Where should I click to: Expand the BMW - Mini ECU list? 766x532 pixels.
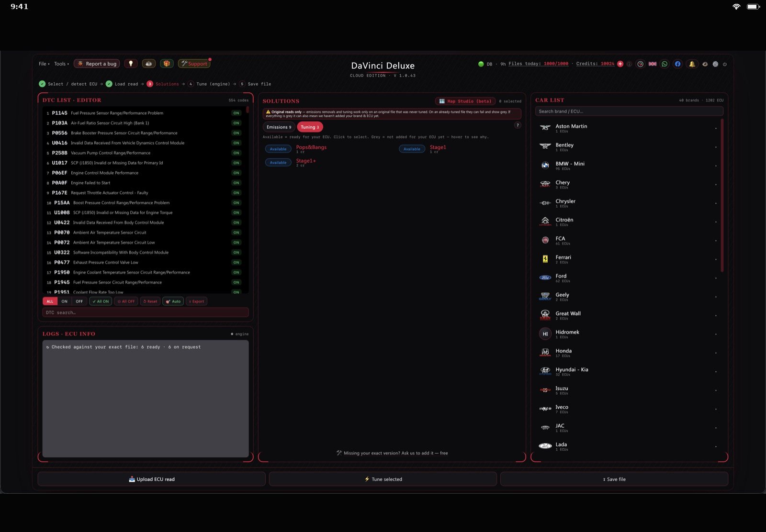[716, 166]
